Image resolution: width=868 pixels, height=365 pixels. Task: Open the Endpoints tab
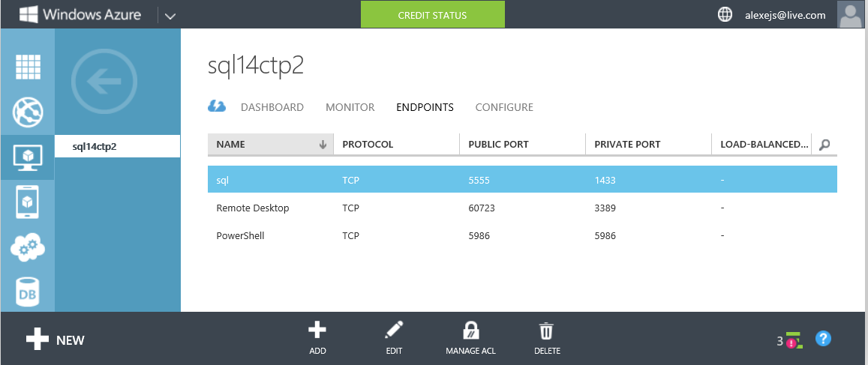tap(425, 107)
